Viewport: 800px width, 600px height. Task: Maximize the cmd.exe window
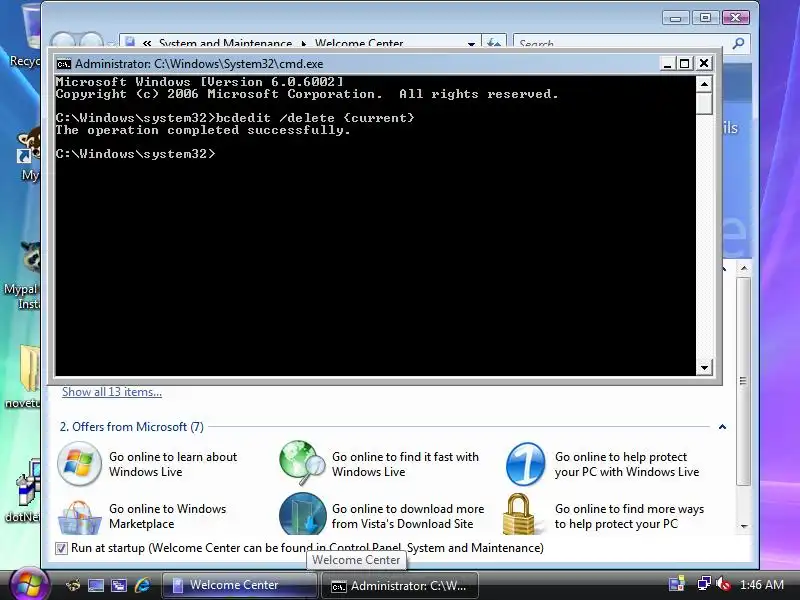tap(685, 63)
